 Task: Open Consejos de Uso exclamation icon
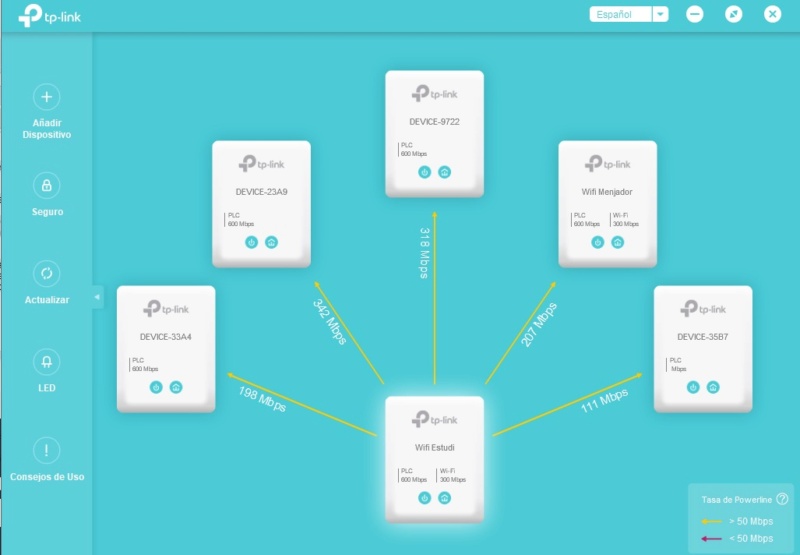point(46,450)
